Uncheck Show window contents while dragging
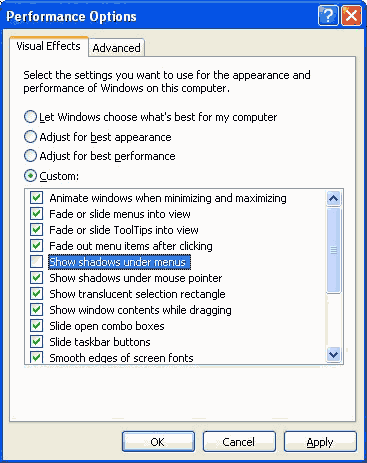The image size is (367, 463). click(x=37, y=310)
